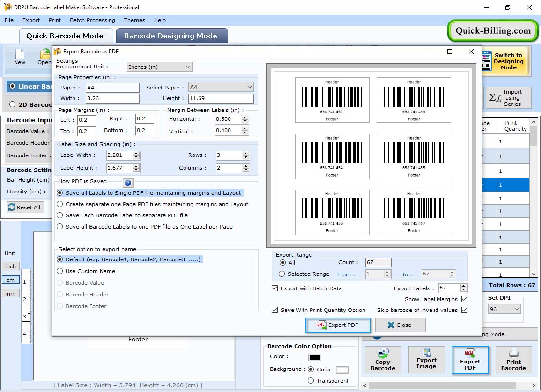541x392 pixels.
Task: Switch to Barcode Designing Mode tab
Action: pos(171,36)
